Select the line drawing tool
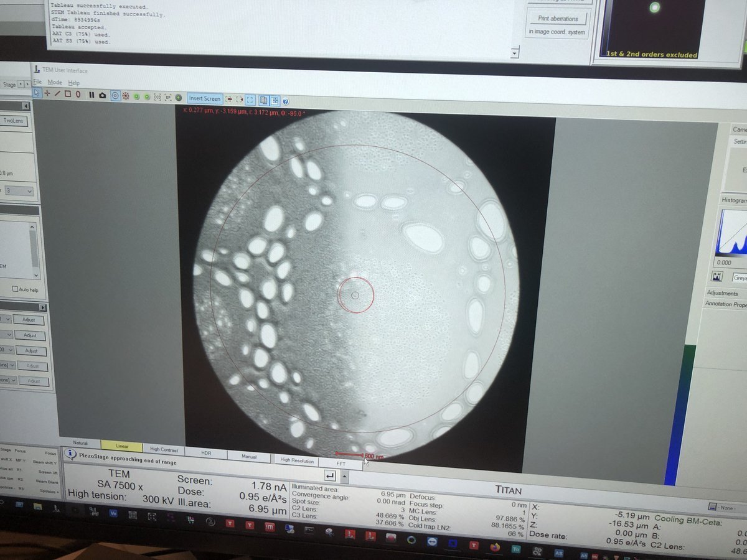Image resolution: width=747 pixels, height=560 pixels. pos(58,94)
